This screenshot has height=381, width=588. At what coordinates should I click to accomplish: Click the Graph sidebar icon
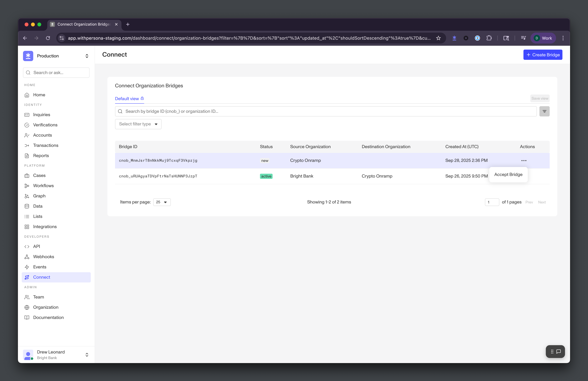click(27, 196)
